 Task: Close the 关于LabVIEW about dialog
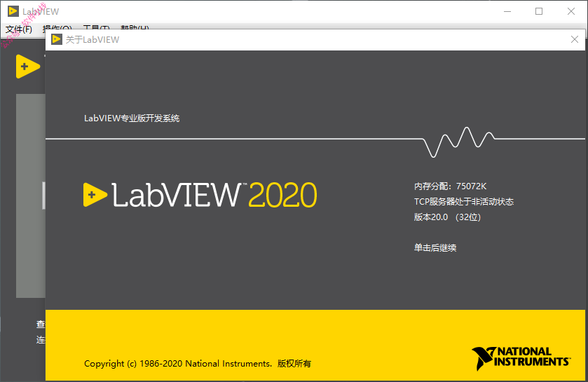point(574,39)
